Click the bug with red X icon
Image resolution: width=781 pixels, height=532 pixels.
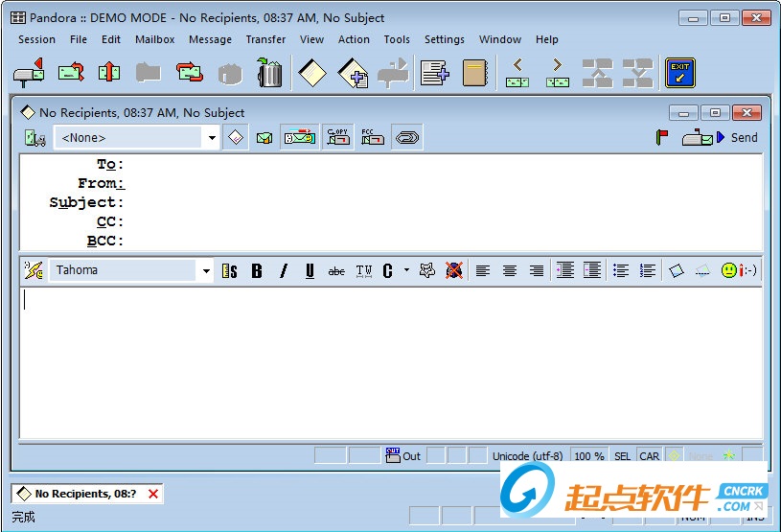pos(454,270)
